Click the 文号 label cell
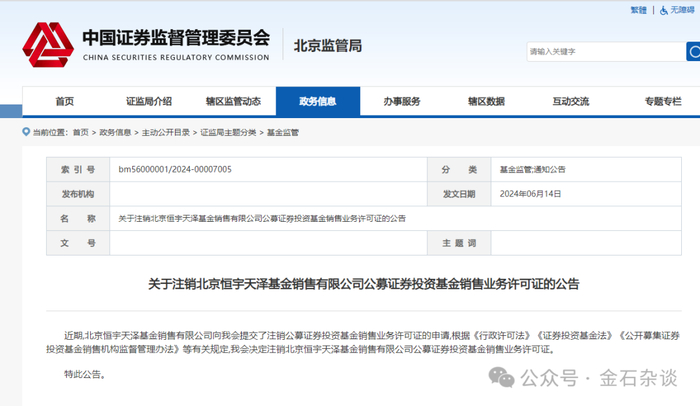Screen dimensions: 700x406 (78, 243)
